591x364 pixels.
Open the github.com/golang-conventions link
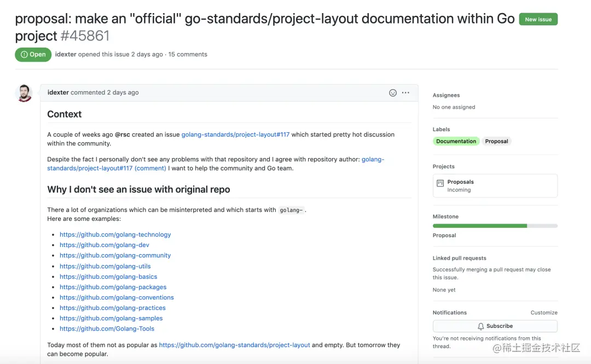[x=117, y=297]
